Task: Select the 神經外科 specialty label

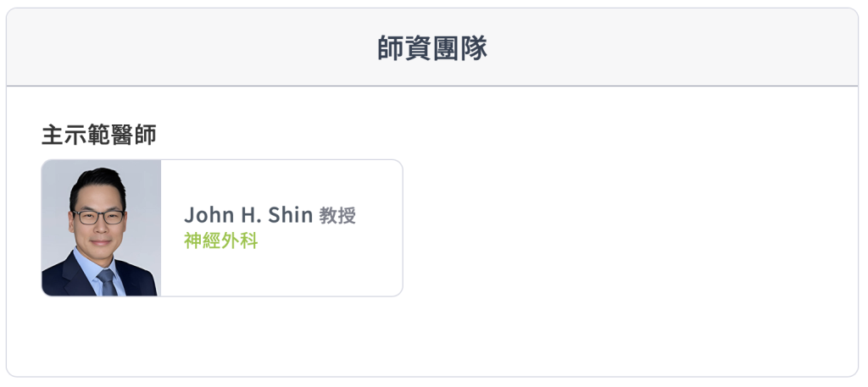Action: [x=221, y=240]
